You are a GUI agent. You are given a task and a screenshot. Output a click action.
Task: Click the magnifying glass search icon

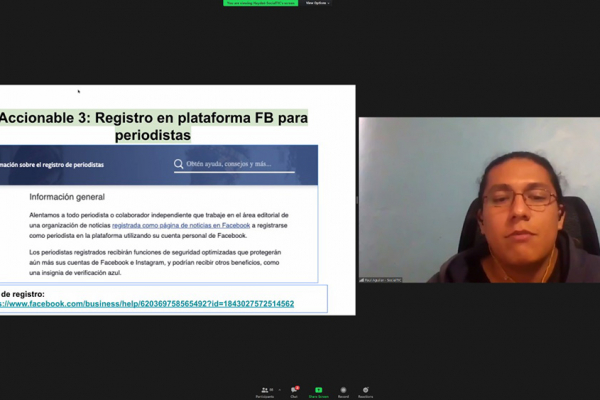tap(178, 164)
